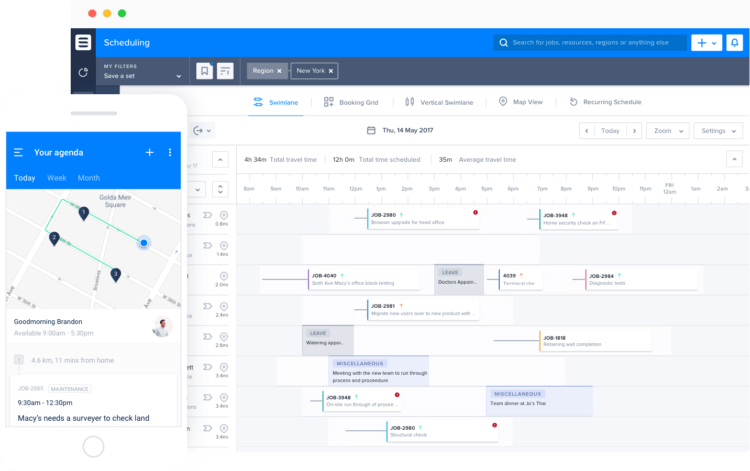The height and width of the screenshot is (471, 750).
Task: Switch to the Map View tab
Action: pyautogui.click(x=521, y=102)
